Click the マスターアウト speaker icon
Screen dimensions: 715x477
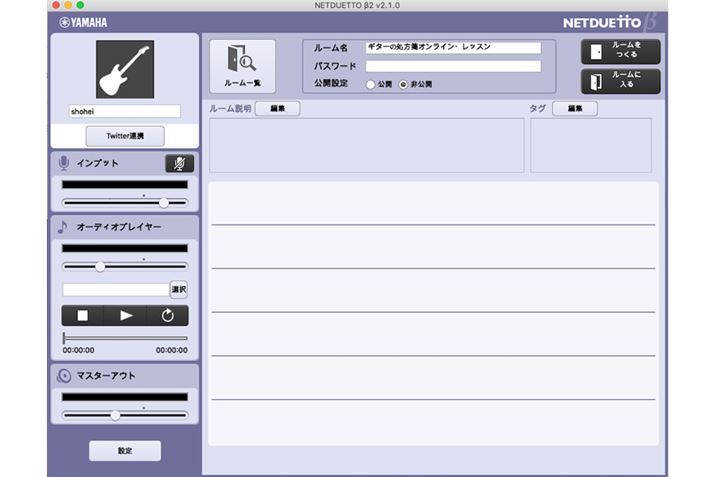click(x=64, y=376)
